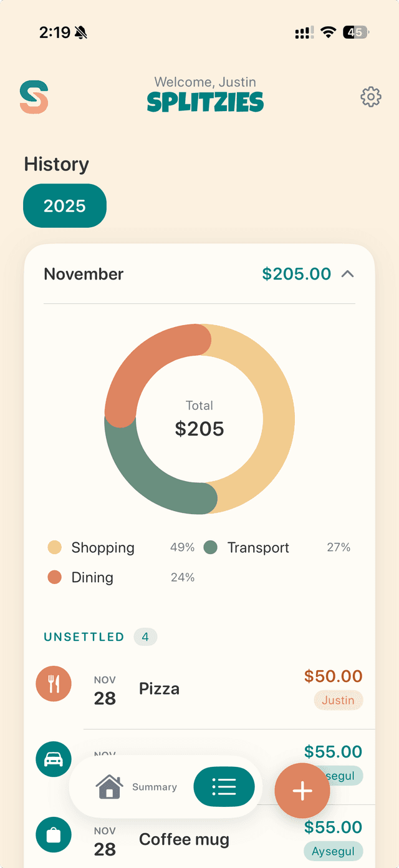Open Summary using the home icon
Screen dimensions: 399x868
click(x=110, y=787)
